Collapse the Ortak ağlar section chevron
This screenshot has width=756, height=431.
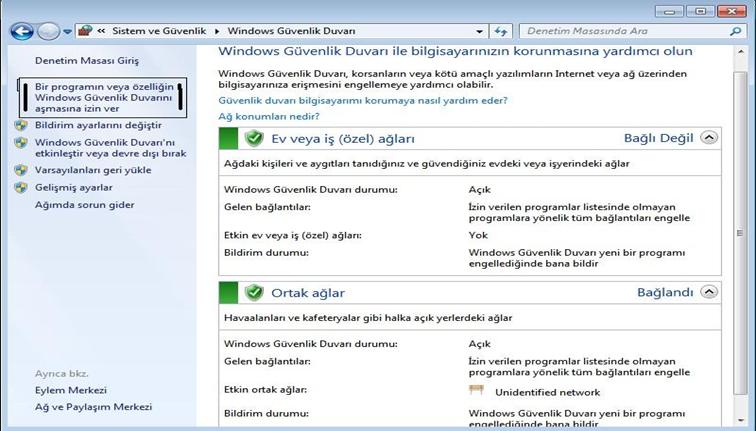tap(709, 292)
